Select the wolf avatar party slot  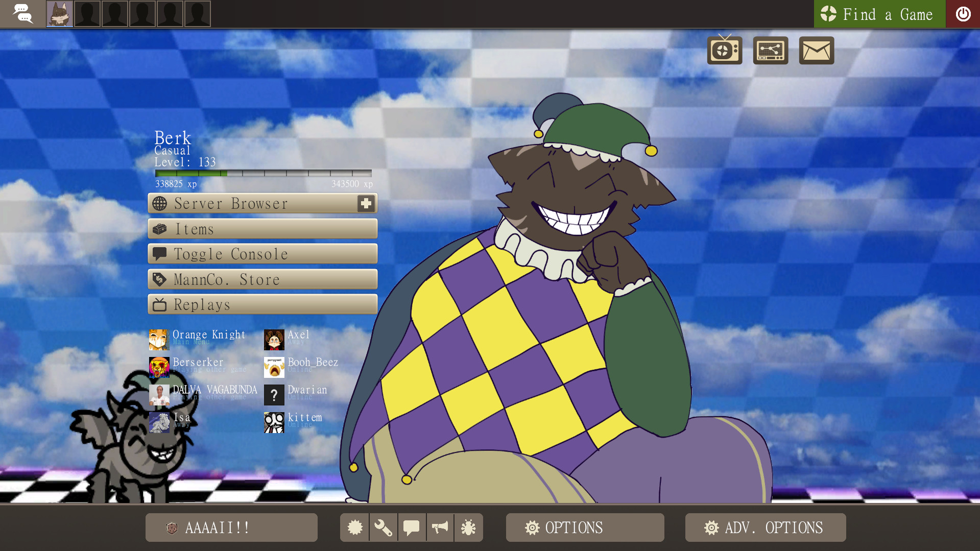point(60,14)
